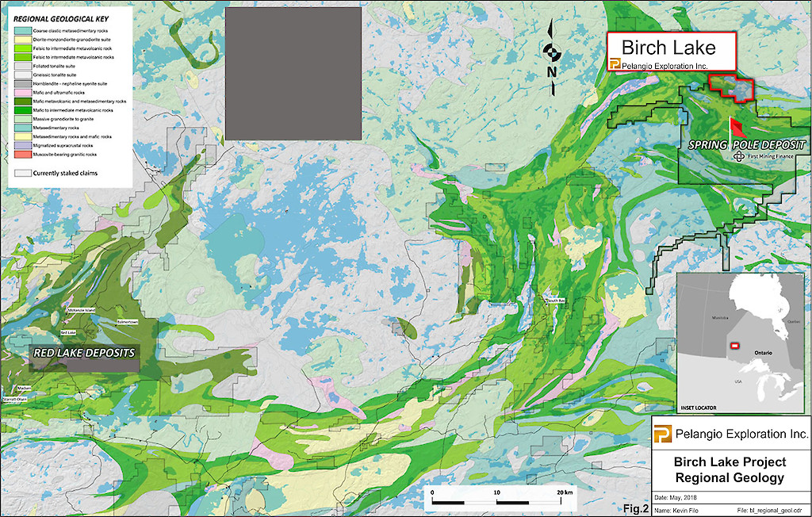Click the 'Red Lake' town label
The width and height of the screenshot is (812, 517).
point(68,332)
